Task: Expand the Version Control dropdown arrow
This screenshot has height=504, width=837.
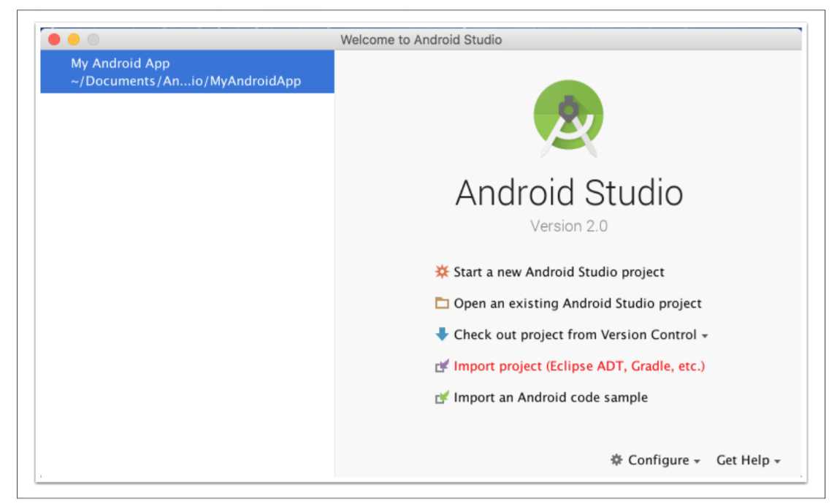Action: [x=705, y=336]
